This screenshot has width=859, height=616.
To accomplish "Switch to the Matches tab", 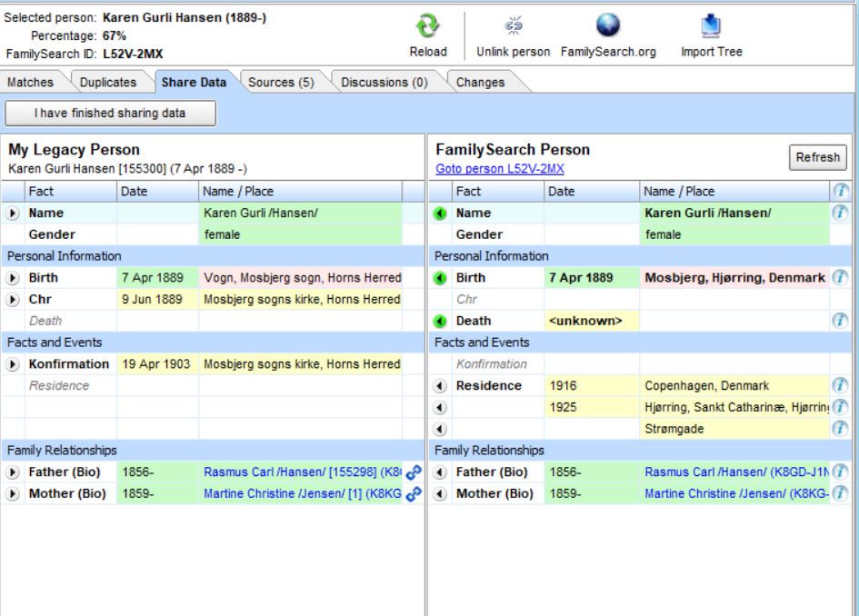I will (31, 82).
